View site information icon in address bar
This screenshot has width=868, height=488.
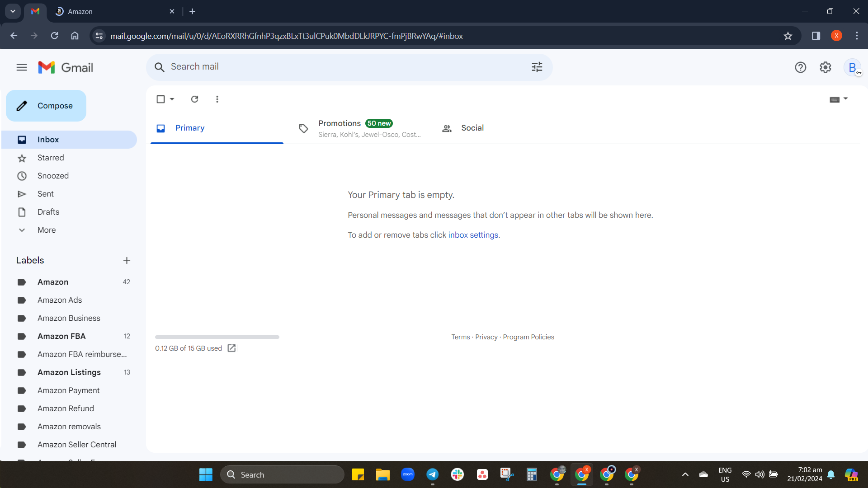coord(99,36)
